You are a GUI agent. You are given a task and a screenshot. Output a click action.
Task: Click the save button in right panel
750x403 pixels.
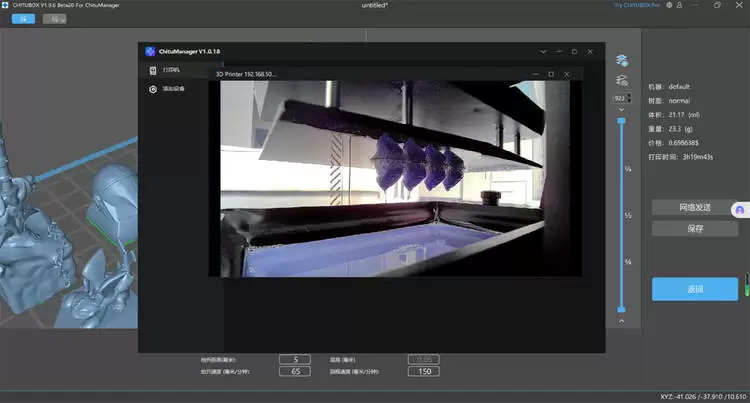(x=694, y=228)
